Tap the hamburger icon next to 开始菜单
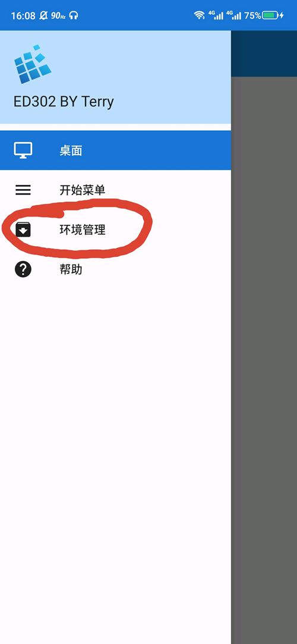 click(23, 190)
